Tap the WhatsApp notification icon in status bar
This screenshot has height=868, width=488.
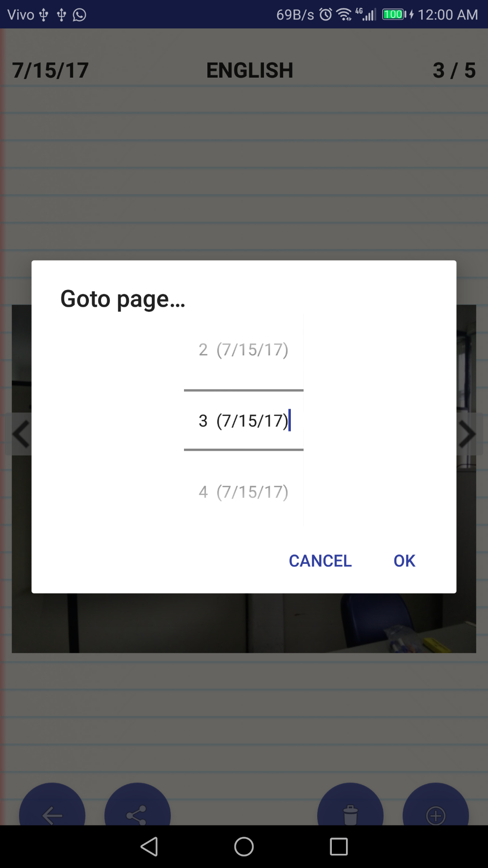point(80,15)
